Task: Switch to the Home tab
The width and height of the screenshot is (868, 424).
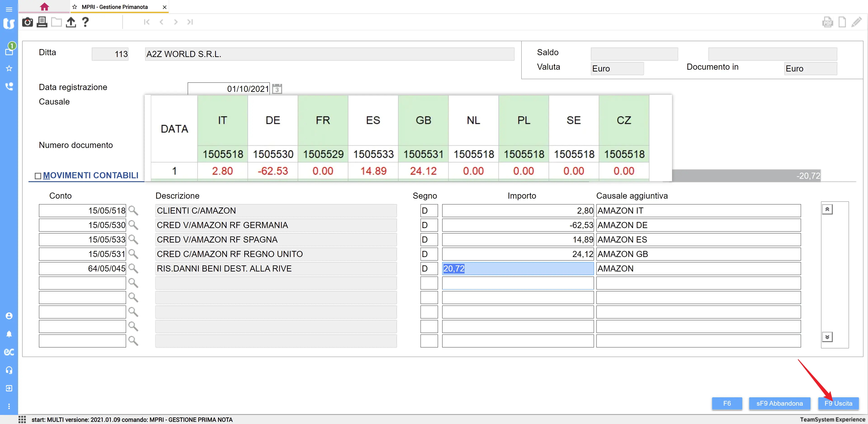Action: point(44,7)
